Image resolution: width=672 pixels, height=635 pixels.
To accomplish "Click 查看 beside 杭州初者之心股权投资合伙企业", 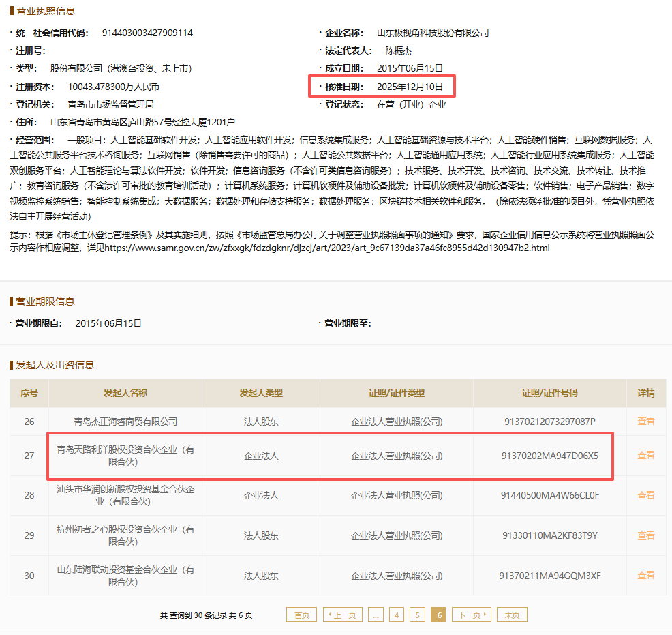I will 645,535.
